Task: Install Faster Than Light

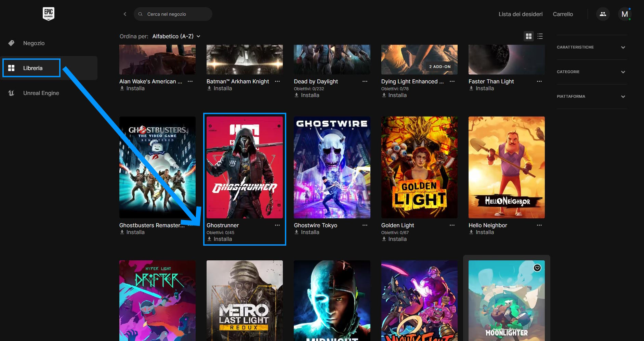Action: pyautogui.click(x=481, y=88)
